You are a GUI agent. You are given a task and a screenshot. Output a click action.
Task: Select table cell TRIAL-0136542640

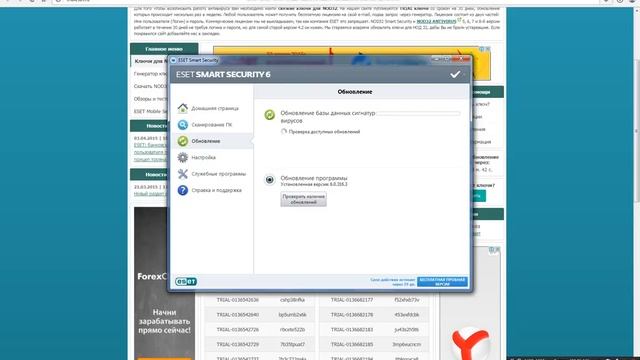click(238, 315)
